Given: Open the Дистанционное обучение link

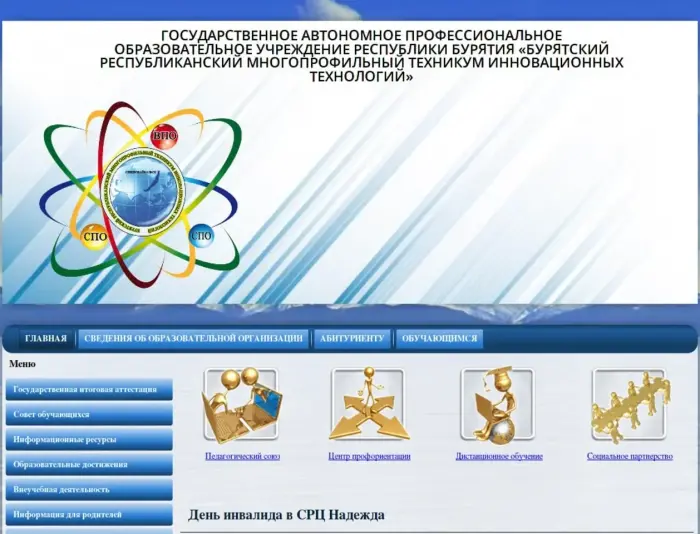Looking at the screenshot, I should [499, 456].
